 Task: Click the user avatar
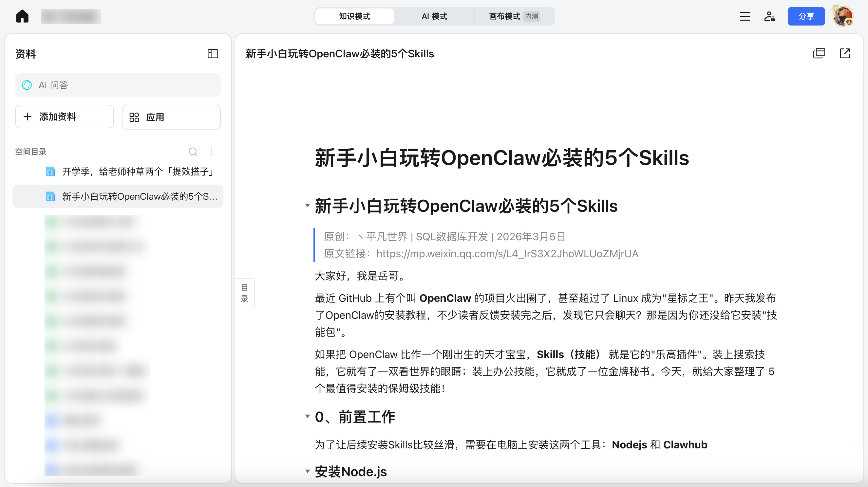[843, 16]
